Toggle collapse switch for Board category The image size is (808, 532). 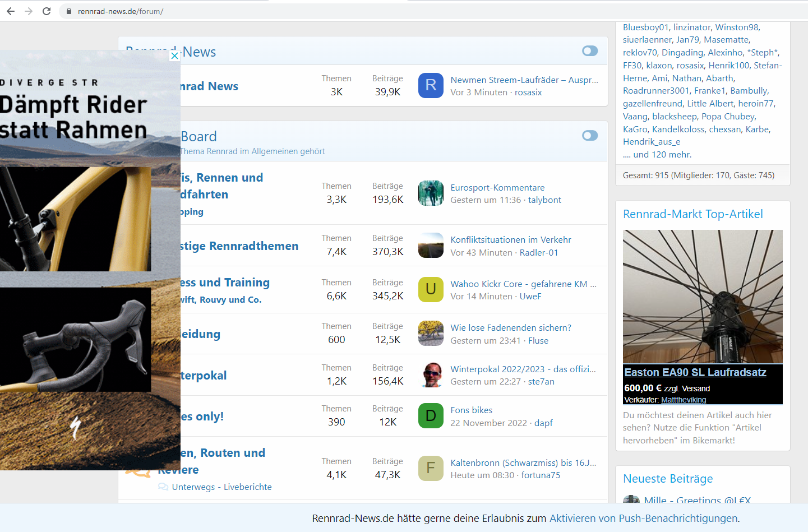coord(589,136)
